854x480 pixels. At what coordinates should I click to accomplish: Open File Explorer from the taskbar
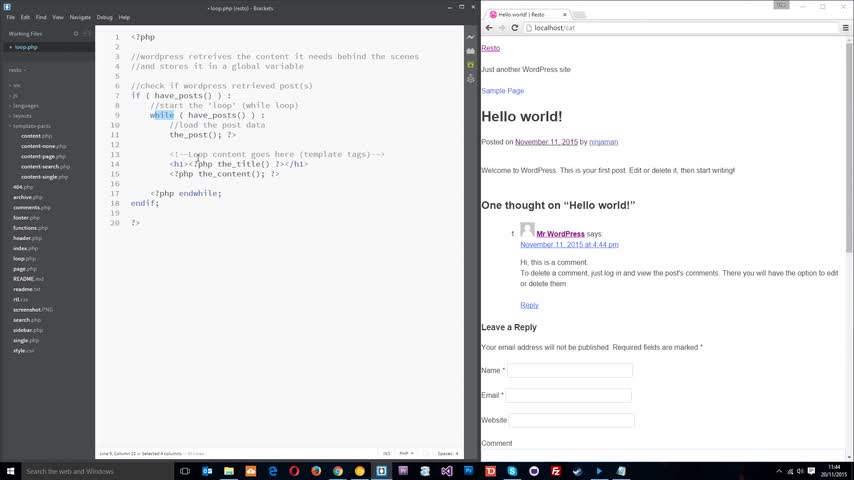pyautogui.click(x=229, y=471)
